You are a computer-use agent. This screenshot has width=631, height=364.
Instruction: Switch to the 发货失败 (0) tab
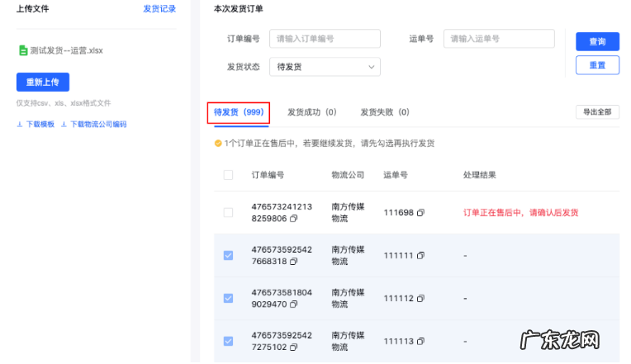(x=385, y=112)
